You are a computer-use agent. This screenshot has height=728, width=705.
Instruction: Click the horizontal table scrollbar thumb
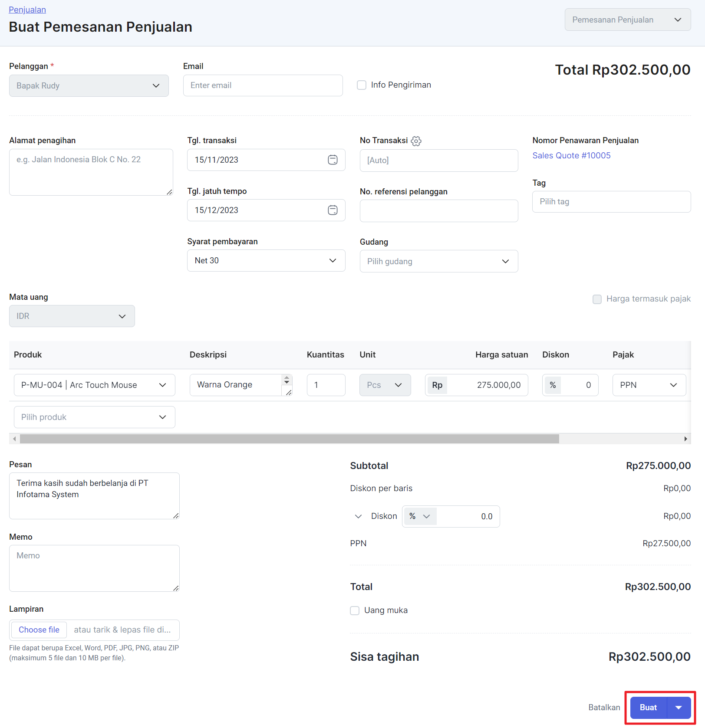tap(290, 439)
